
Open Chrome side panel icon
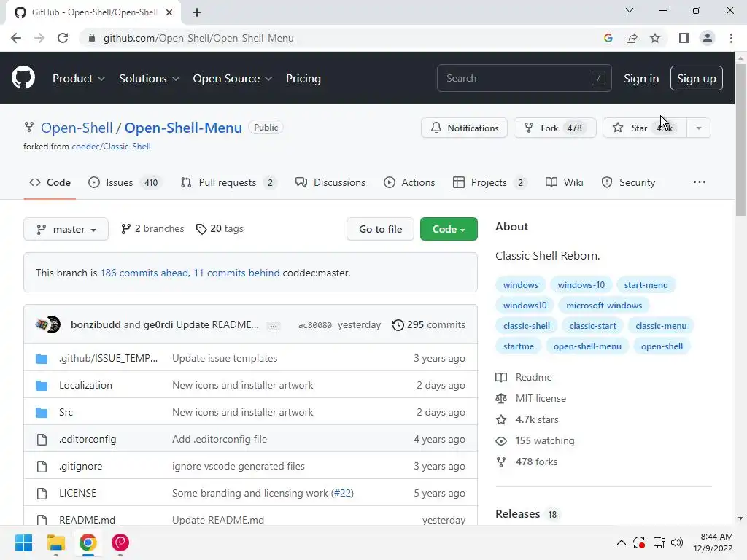pyautogui.click(x=684, y=38)
